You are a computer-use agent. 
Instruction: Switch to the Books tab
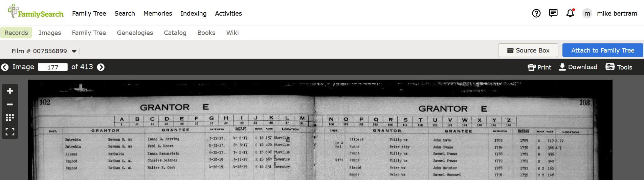click(206, 33)
